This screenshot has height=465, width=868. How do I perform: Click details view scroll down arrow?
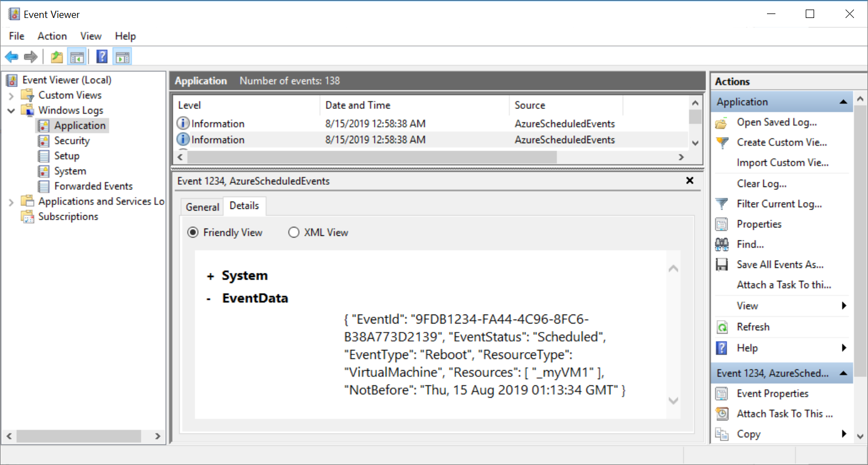673,400
